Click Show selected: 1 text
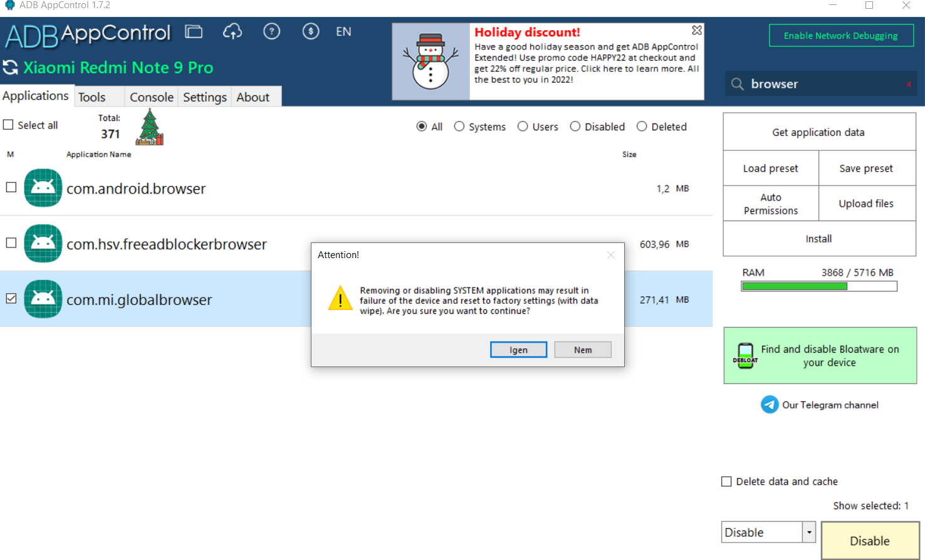The height and width of the screenshot is (560, 925). pos(871,506)
